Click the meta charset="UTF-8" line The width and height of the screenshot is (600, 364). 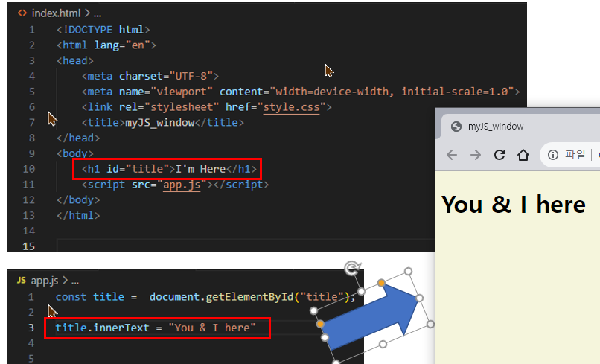tap(150, 76)
